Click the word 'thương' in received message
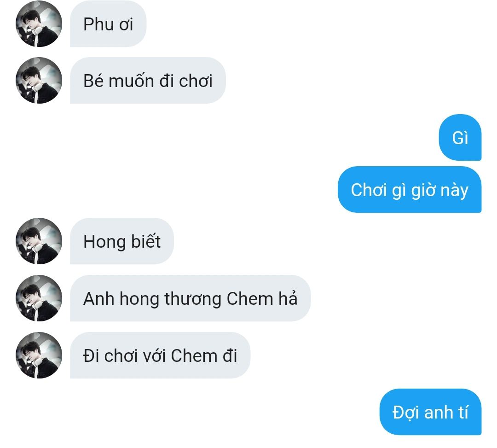This screenshot has height=448, width=497. 193,299
